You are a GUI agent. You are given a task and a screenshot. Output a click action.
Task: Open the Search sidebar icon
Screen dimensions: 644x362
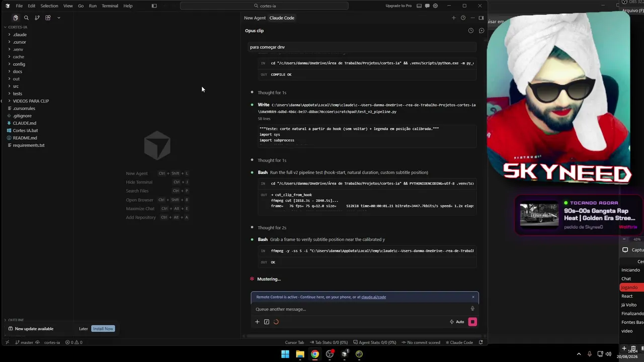pos(26,18)
